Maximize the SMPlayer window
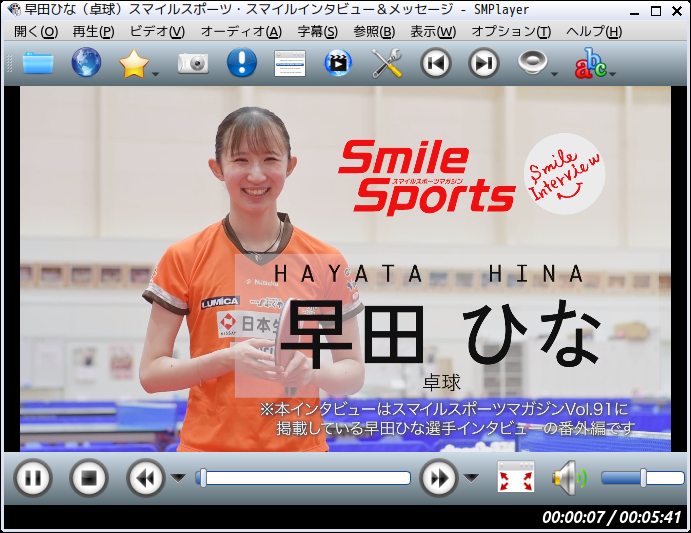The width and height of the screenshot is (691, 533). [x=656, y=11]
